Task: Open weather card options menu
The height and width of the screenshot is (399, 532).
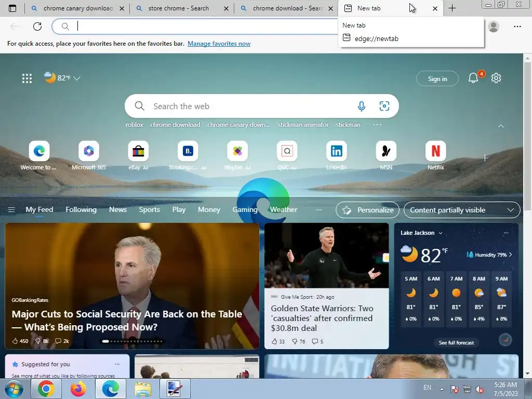Action: (506, 233)
